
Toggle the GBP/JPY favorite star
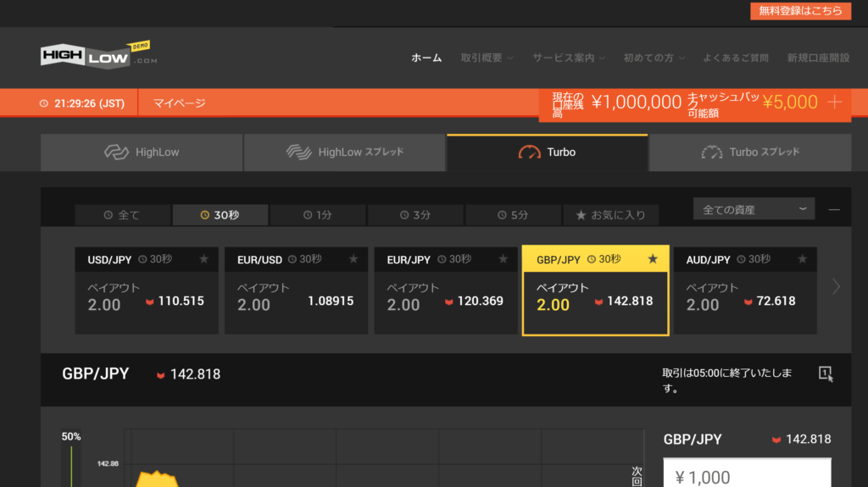[x=653, y=259]
